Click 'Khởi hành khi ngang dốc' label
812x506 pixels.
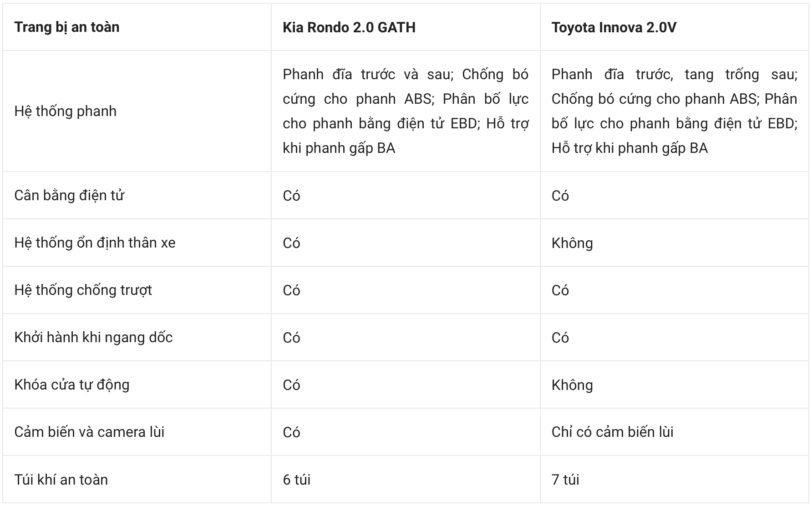[x=93, y=337]
